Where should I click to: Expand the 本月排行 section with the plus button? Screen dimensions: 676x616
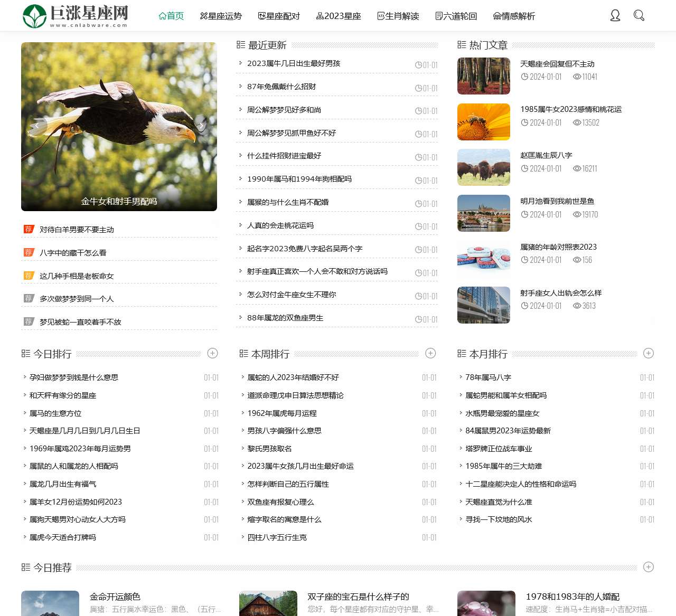[649, 353]
